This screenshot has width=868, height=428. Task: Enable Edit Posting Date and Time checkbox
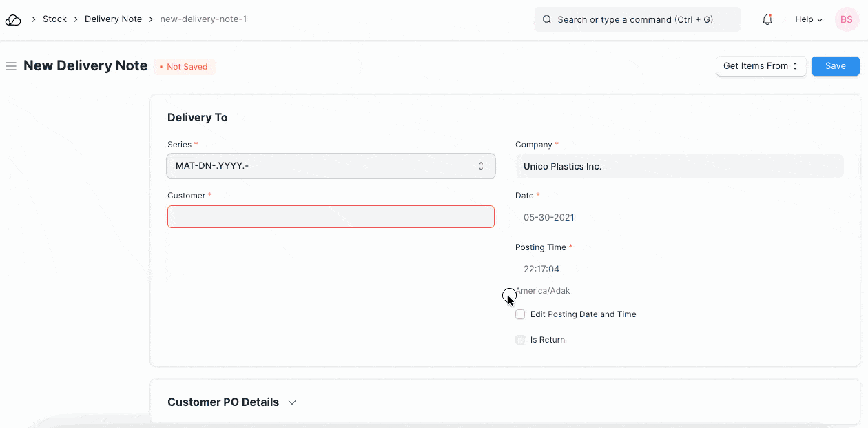pos(520,314)
